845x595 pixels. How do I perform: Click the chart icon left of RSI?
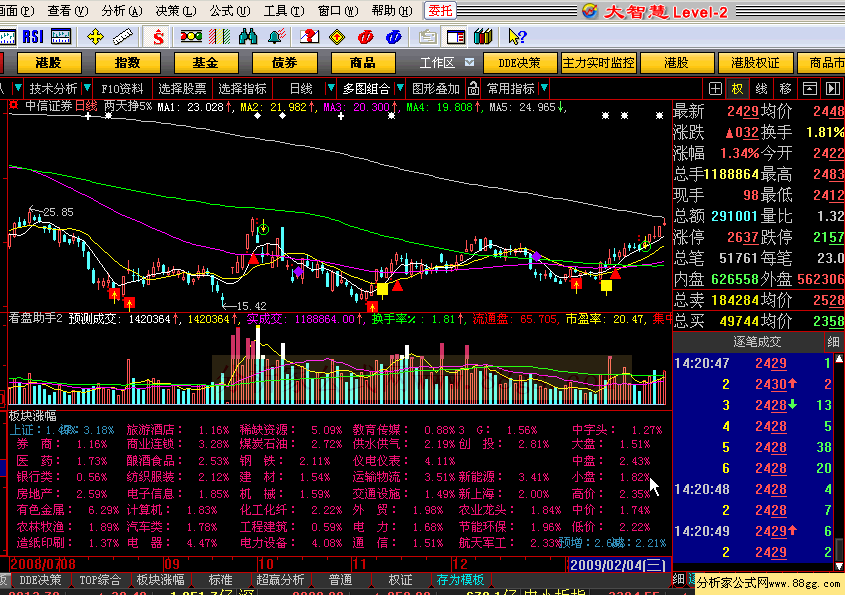8,37
